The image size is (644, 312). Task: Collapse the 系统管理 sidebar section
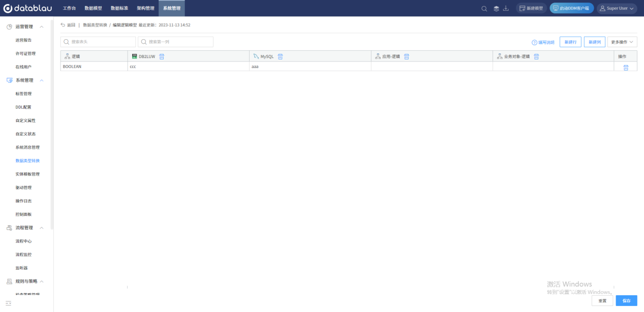[42, 80]
